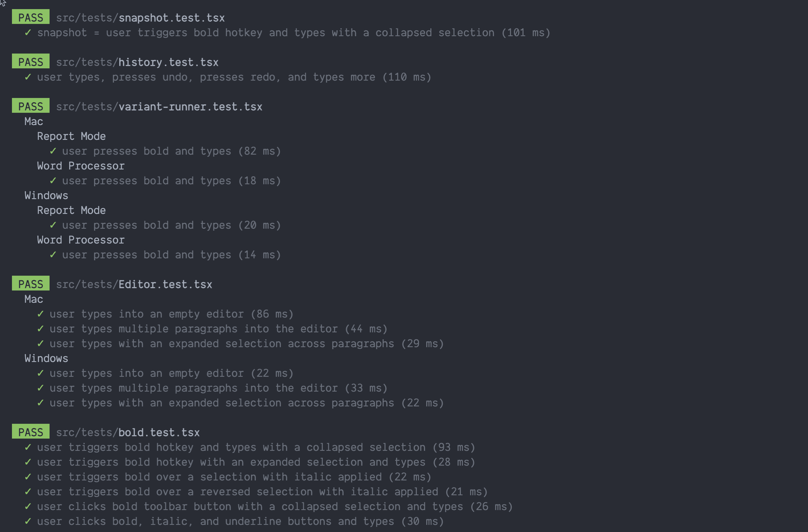808x532 pixels.
Task: Open the history.test.tsx file path
Action: click(x=137, y=62)
